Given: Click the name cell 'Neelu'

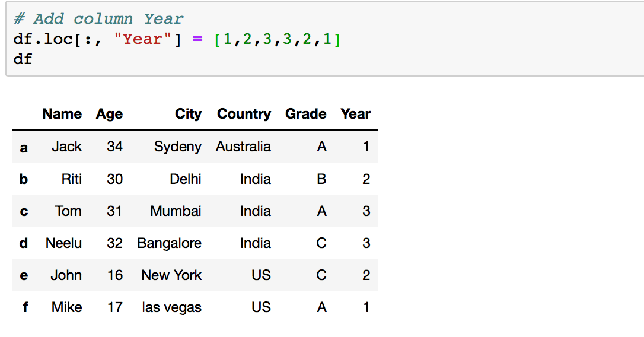Looking at the screenshot, I should pyautogui.click(x=63, y=243).
